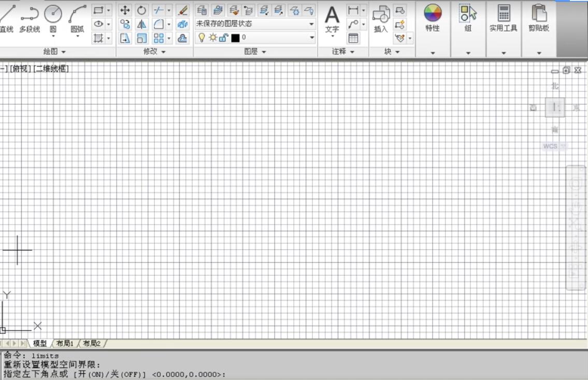588x380 pixels.
Task: Open the unsaved layer state (未保存的图层状态) dropdown
Action: [255, 24]
